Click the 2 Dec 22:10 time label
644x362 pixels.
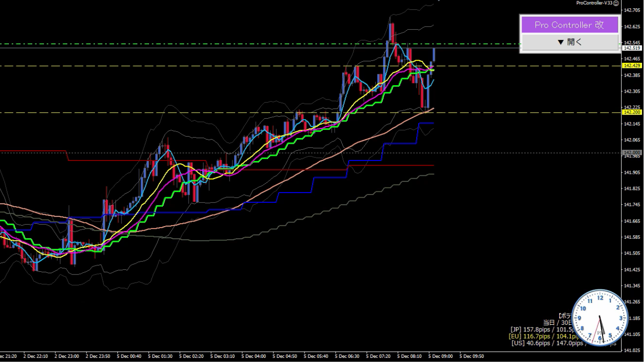pos(35,356)
